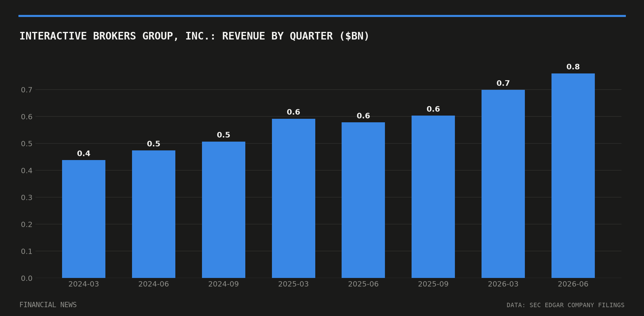
Task: Click the 0.1 y-axis tick label
Action: pos(27,251)
